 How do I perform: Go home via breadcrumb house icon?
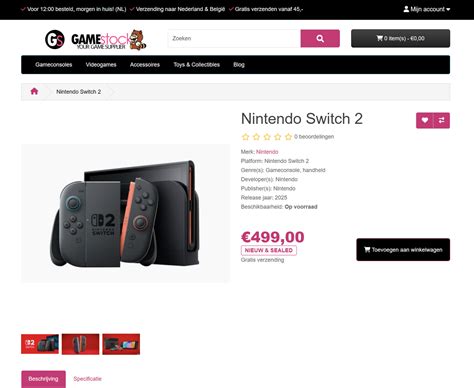click(34, 91)
